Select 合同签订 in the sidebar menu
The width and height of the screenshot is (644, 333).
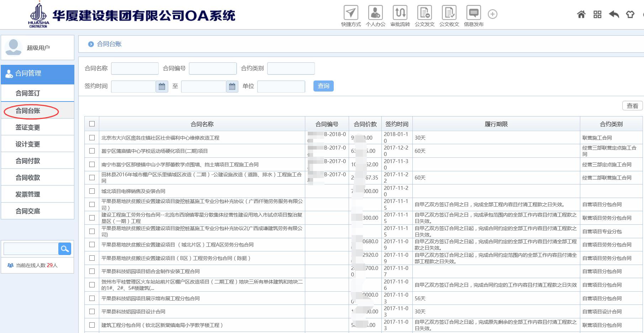28,93
